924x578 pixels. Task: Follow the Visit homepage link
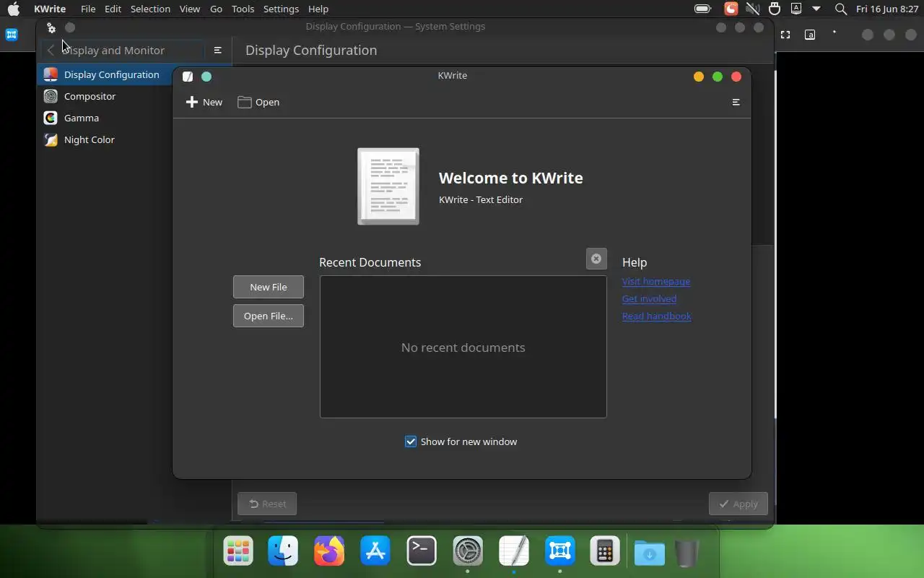pyautogui.click(x=656, y=281)
